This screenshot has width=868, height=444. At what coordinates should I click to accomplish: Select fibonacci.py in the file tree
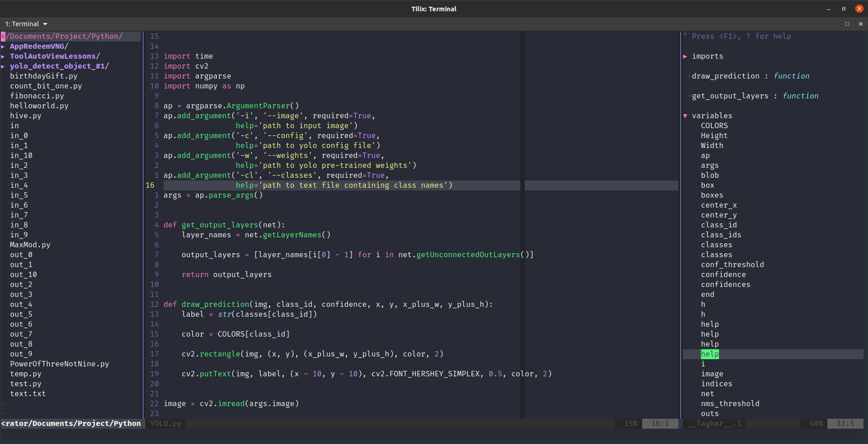[37, 96]
